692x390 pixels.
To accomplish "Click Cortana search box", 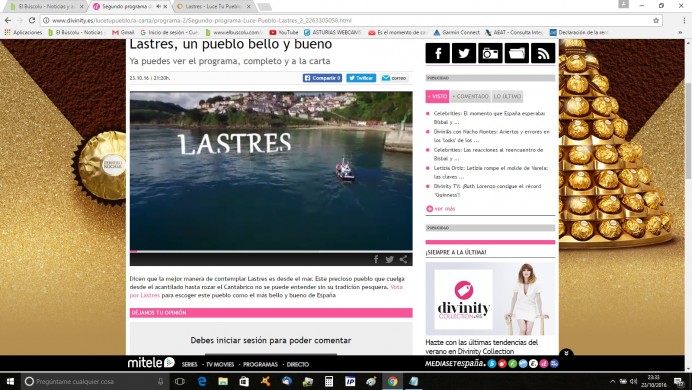I will [x=94, y=381].
